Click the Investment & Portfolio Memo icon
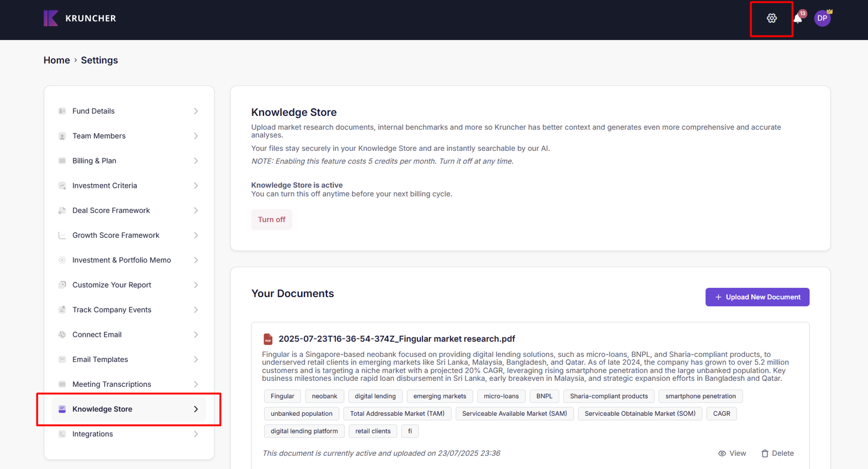 pos(62,260)
